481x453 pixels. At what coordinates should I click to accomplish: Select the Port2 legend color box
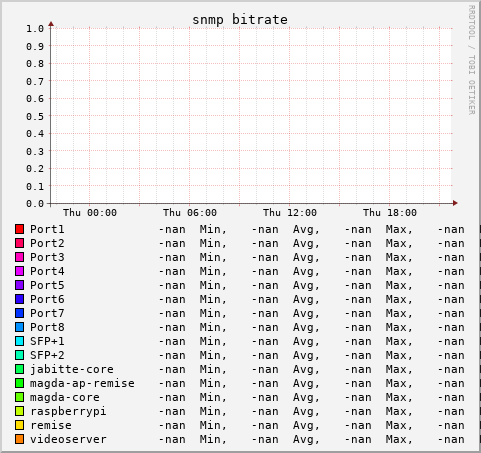pyautogui.click(x=19, y=243)
